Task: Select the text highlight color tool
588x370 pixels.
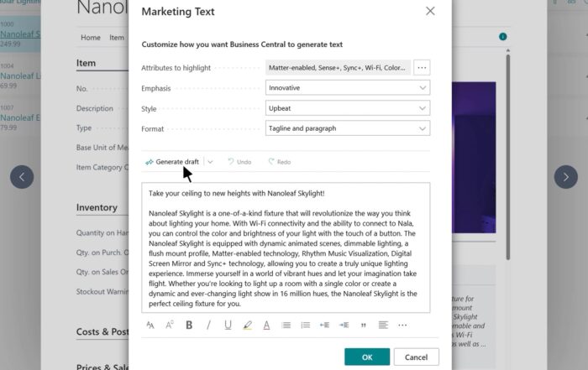Action: [247, 325]
